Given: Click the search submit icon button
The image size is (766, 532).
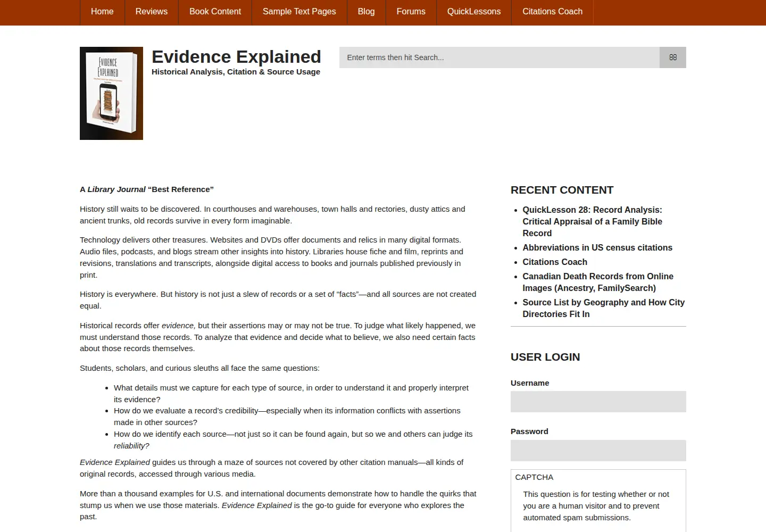Looking at the screenshot, I should click(x=672, y=57).
